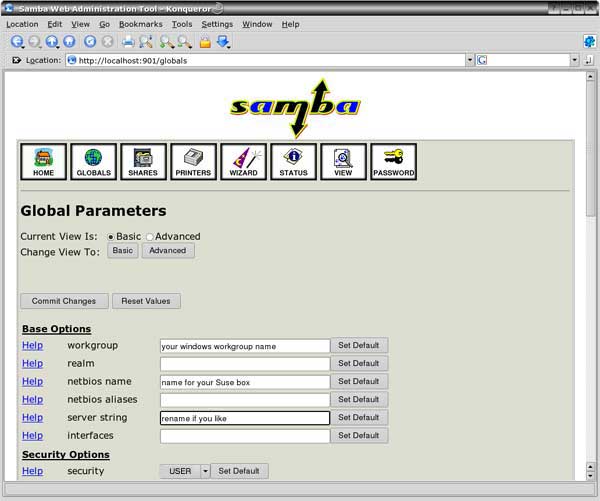The width and height of the screenshot is (600, 501).
Task: Click the Go button beside search box
Action: tap(589, 60)
